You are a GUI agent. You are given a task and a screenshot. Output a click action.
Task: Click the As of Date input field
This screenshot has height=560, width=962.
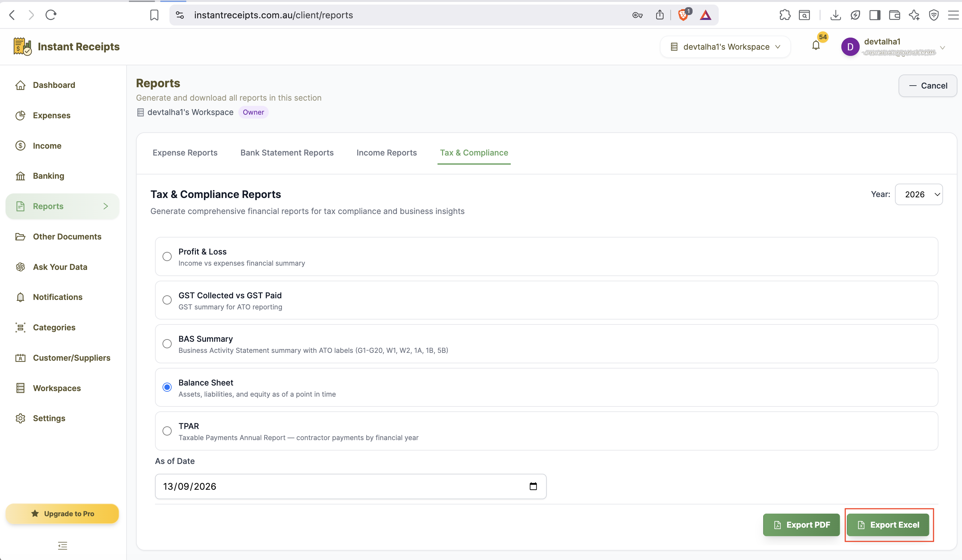351,486
